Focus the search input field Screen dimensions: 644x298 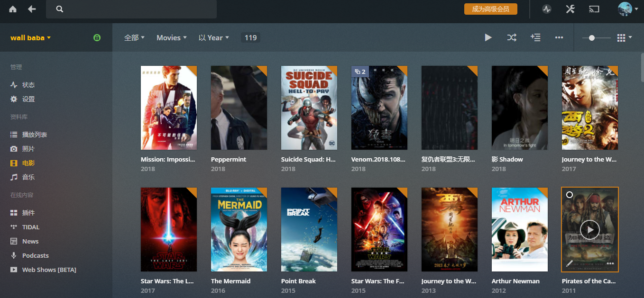pos(131,9)
